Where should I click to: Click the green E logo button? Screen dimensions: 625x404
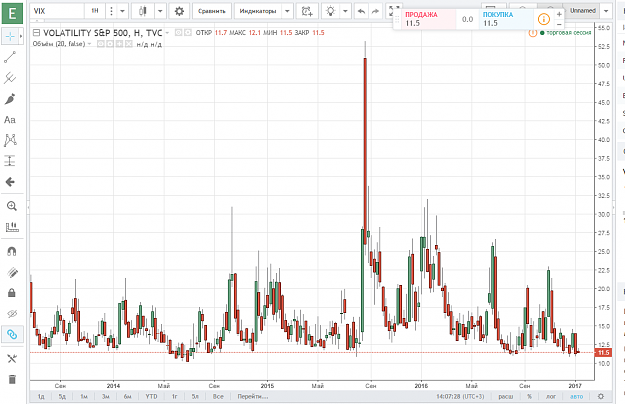(x=12, y=13)
